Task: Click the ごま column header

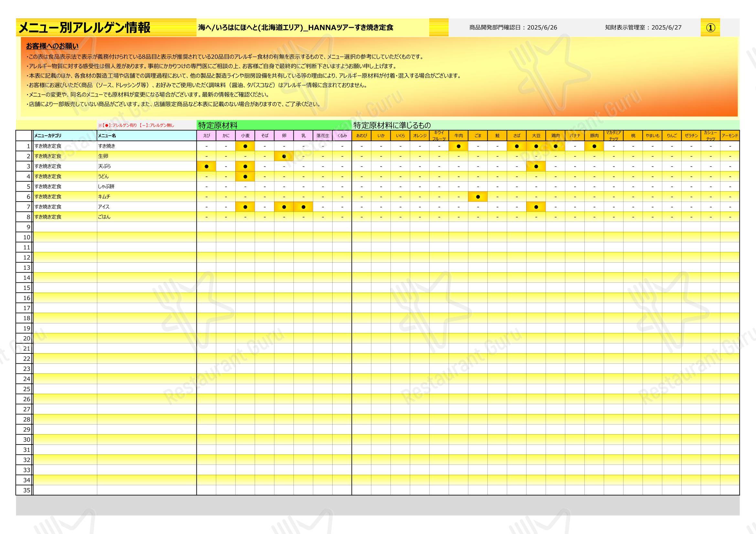Action: point(478,136)
